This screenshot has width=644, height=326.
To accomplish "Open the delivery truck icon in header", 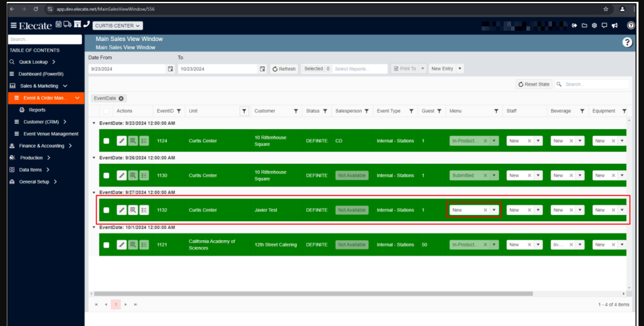I will pyautogui.click(x=67, y=25).
